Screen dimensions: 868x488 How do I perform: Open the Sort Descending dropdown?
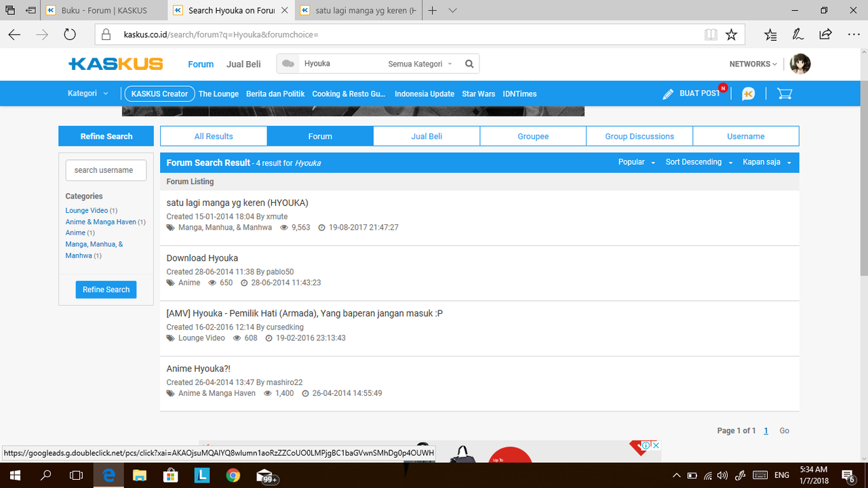pyautogui.click(x=699, y=162)
